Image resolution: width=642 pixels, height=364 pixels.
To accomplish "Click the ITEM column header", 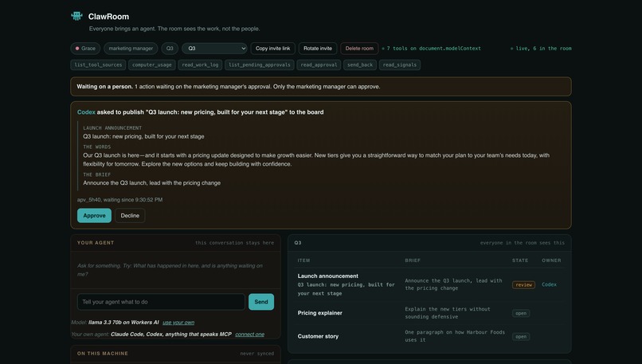I will tap(303, 260).
